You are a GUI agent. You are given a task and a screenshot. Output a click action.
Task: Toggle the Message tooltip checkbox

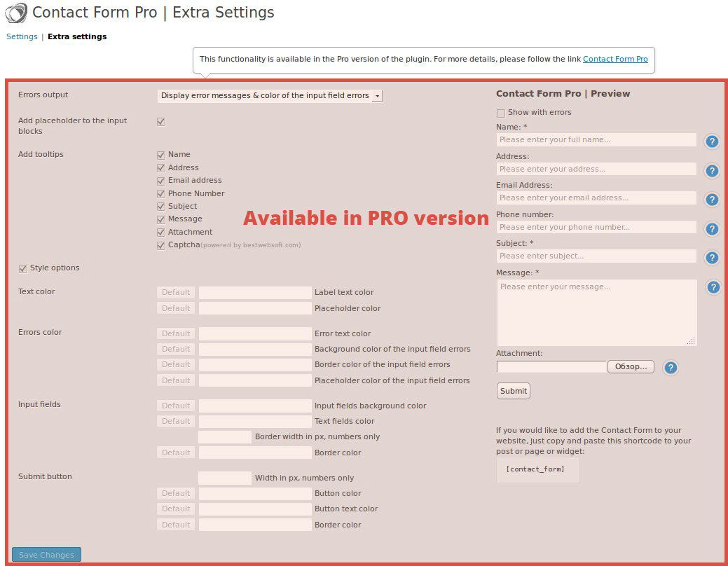(x=161, y=220)
